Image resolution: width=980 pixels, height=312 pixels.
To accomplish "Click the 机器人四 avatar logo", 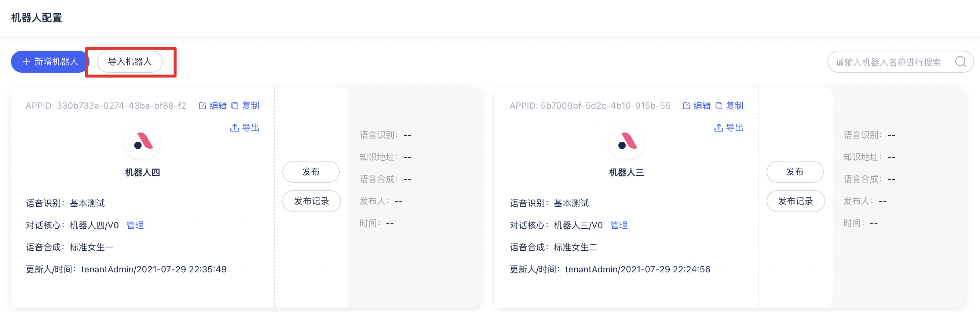I will click(x=142, y=142).
